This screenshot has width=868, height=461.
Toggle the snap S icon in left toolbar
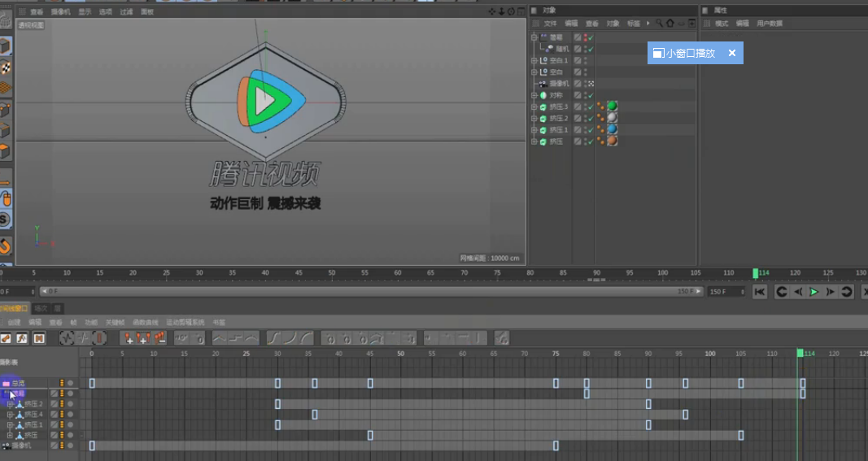[4, 220]
